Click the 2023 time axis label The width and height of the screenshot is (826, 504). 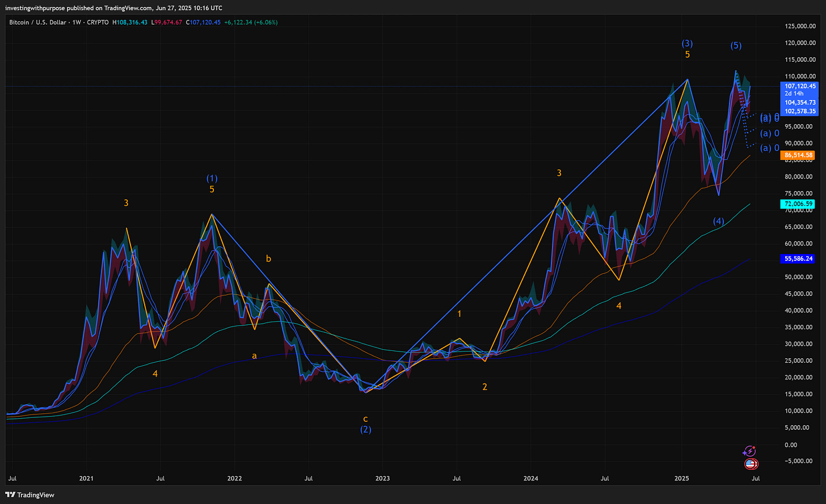coord(382,478)
